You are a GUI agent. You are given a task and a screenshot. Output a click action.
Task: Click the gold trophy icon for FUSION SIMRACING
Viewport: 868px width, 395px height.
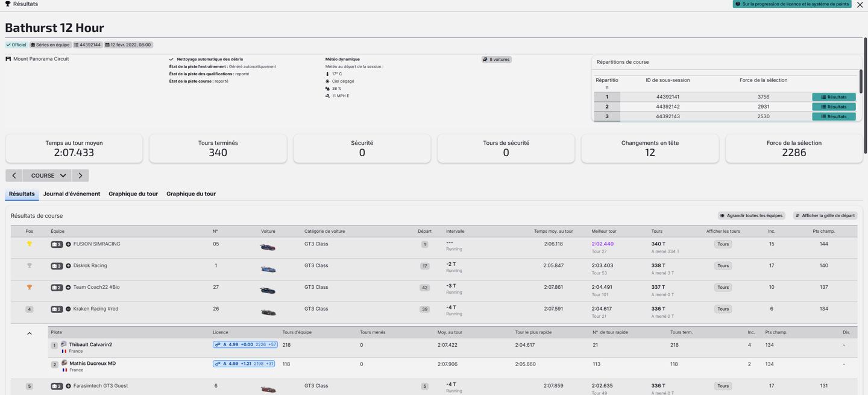click(x=29, y=244)
